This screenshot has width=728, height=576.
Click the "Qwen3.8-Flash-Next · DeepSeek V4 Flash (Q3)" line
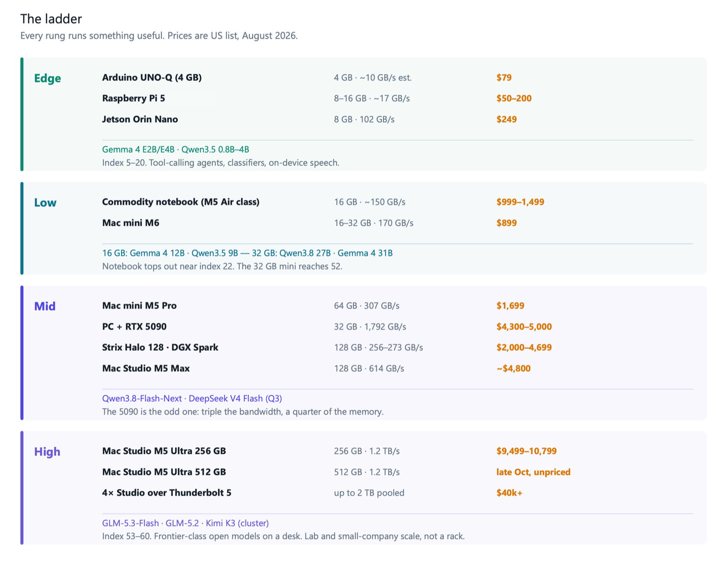(192, 398)
